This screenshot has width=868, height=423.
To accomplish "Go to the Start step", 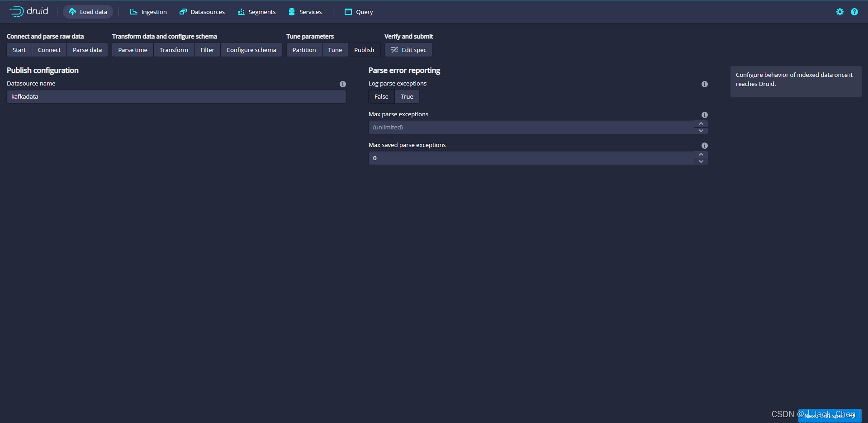I will 19,50.
